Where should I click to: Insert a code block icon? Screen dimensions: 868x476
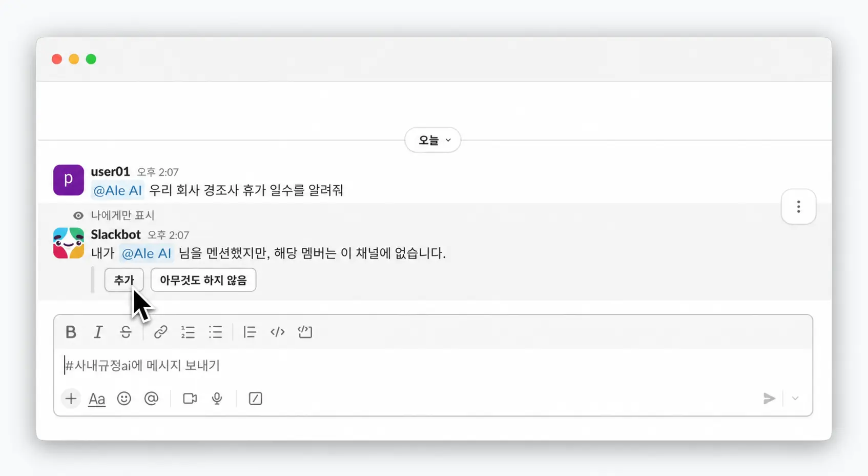pos(305,332)
